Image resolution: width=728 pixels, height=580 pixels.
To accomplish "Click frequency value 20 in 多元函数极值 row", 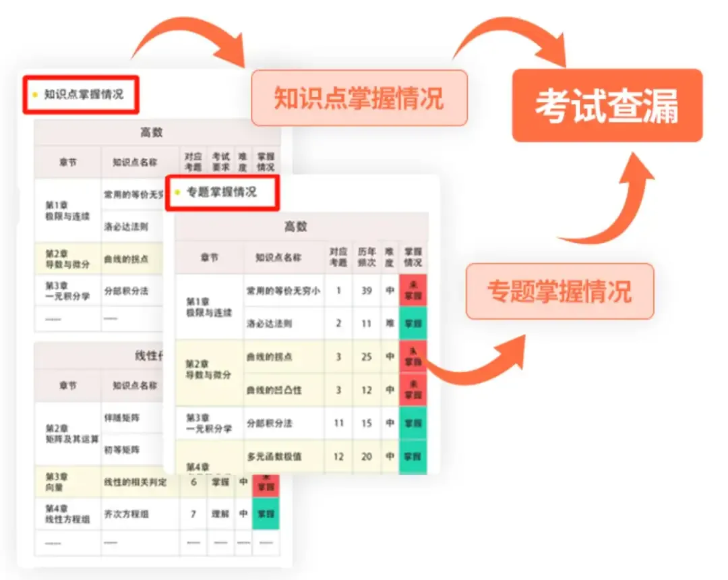I will point(367,457).
